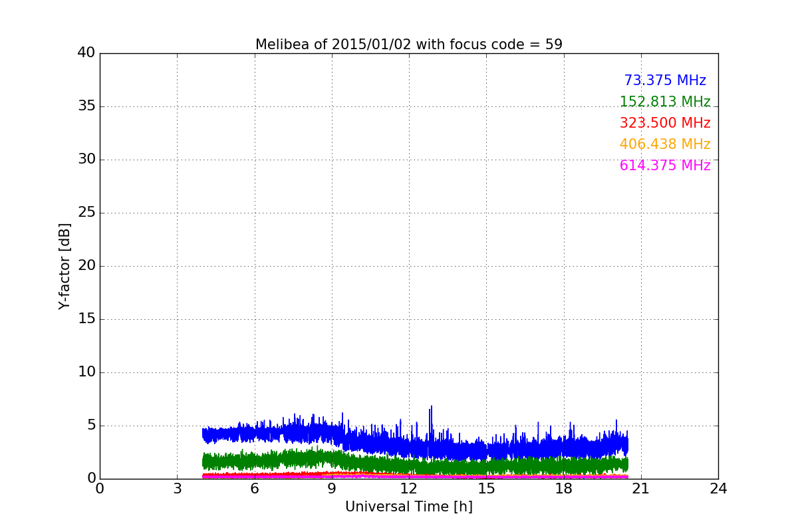Click the Universal Time [h] axis label

point(409,507)
